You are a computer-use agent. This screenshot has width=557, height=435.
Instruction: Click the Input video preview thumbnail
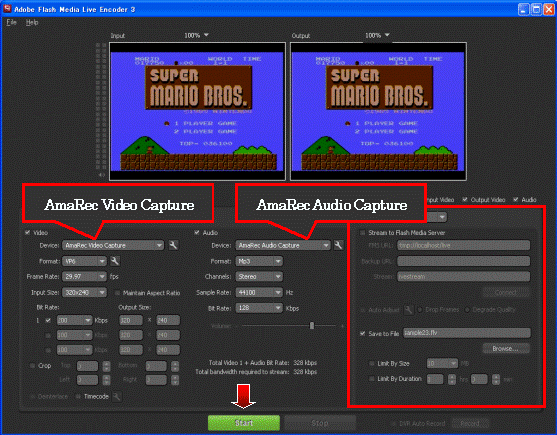tap(197, 112)
